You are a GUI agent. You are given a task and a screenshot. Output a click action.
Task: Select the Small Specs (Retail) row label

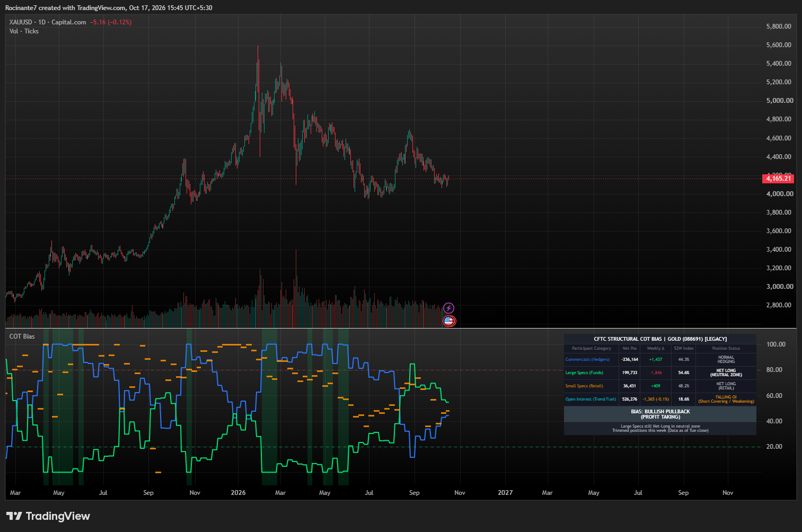pyautogui.click(x=584, y=386)
